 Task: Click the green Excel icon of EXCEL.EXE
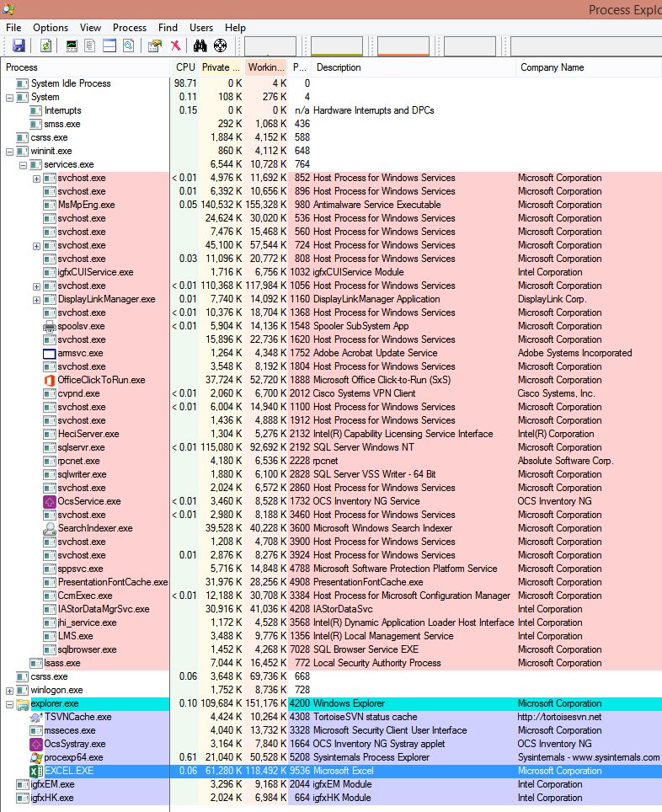[x=36, y=771]
